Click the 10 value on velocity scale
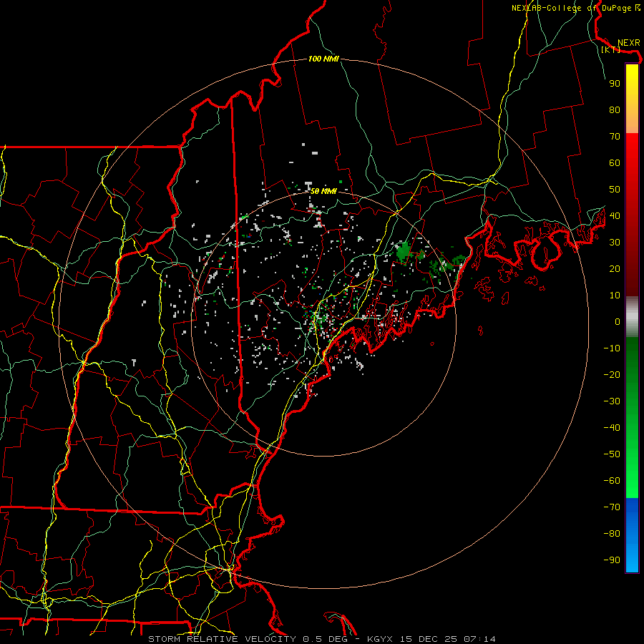The width and height of the screenshot is (644, 644). [615, 296]
